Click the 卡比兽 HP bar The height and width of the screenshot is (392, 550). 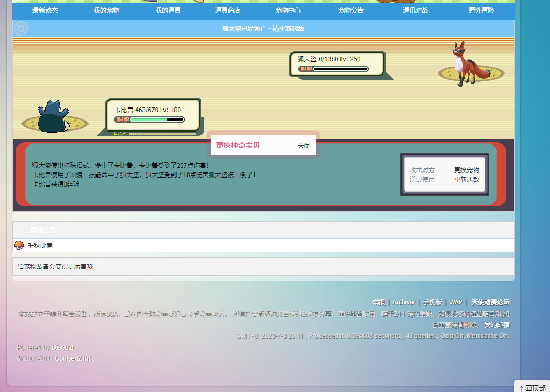point(150,119)
